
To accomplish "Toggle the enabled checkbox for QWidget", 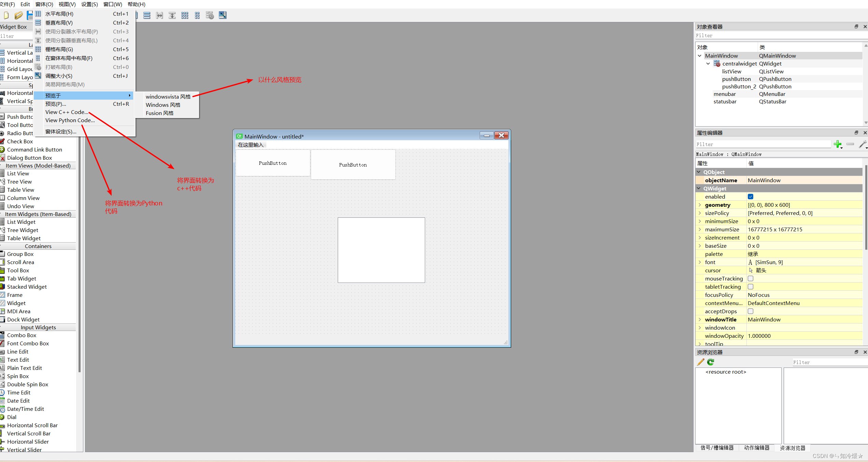I will pyautogui.click(x=750, y=196).
